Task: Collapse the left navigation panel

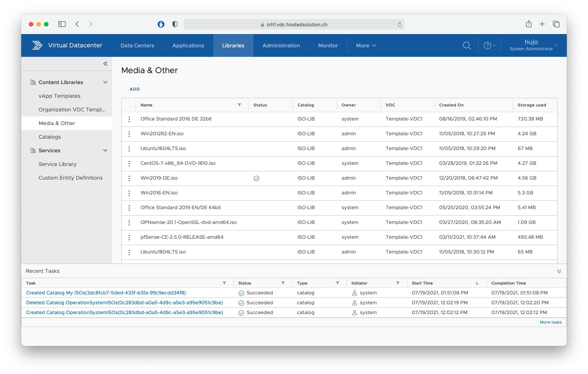Action: coord(105,64)
